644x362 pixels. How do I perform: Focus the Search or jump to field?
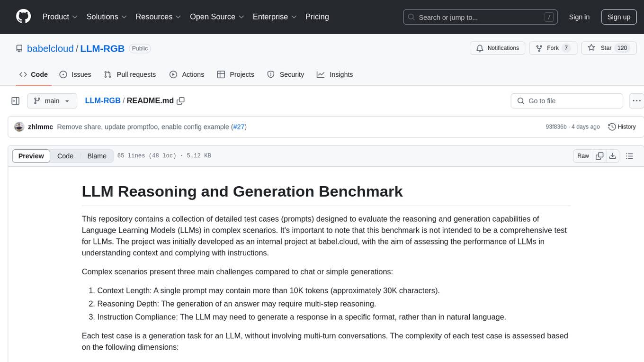[481, 17]
